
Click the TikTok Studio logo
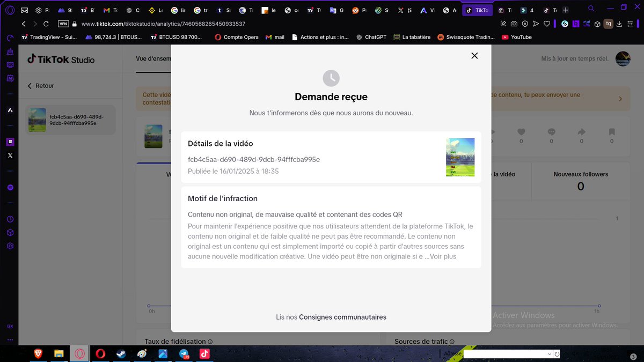(x=61, y=59)
